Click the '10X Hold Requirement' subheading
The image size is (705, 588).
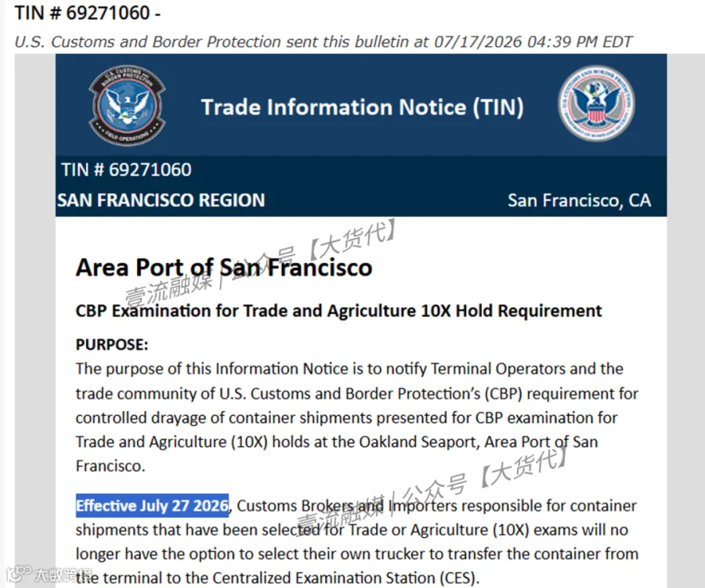pyautogui.click(x=512, y=311)
